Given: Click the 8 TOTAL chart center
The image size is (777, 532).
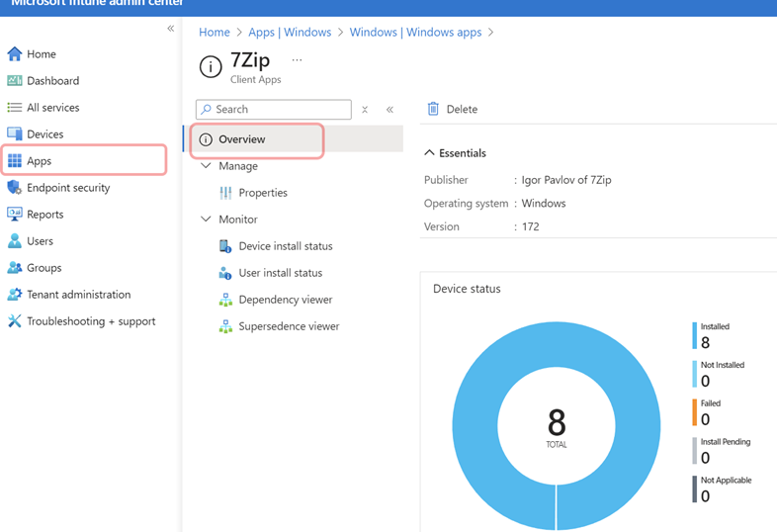Looking at the screenshot, I should pos(557,427).
